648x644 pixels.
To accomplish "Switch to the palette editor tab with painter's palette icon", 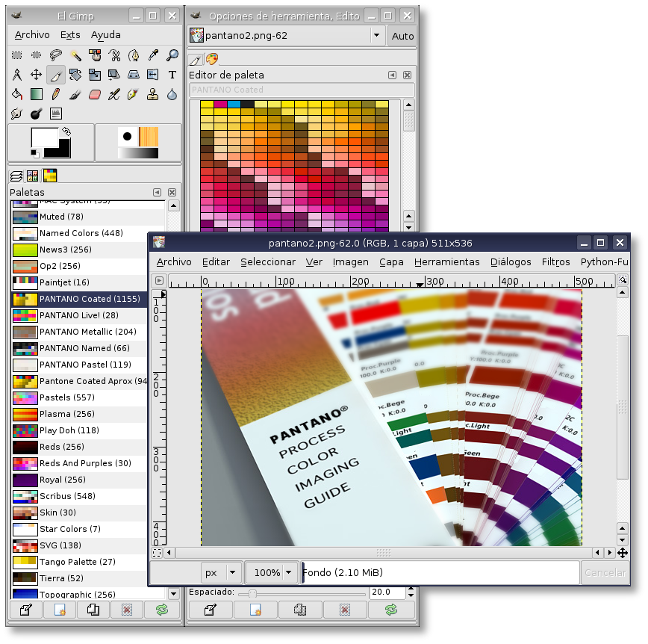I will (x=212, y=59).
